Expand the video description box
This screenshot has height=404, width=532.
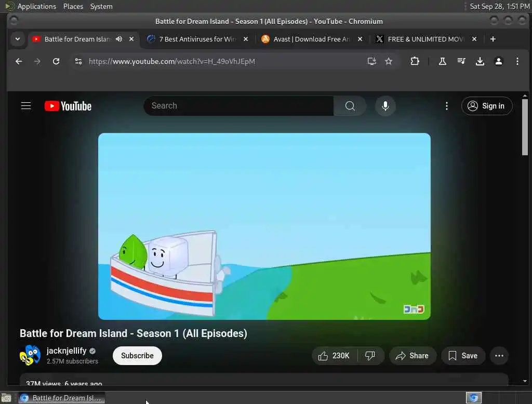(264, 380)
